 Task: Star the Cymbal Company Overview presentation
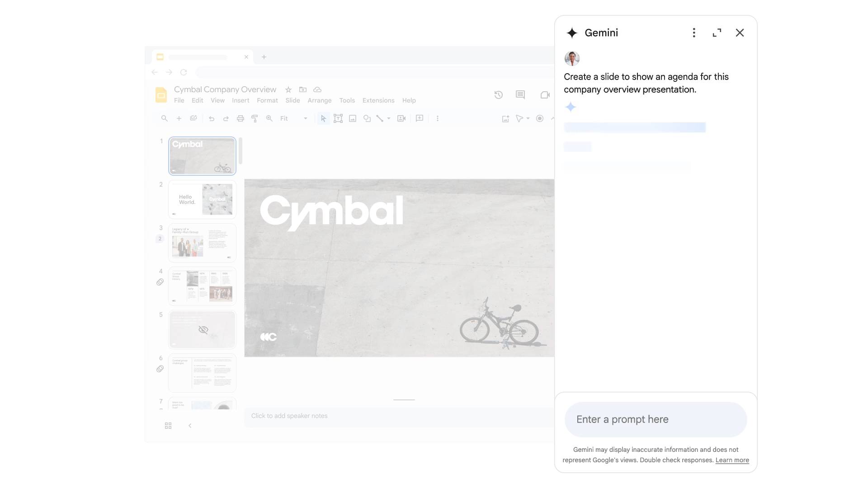click(288, 89)
